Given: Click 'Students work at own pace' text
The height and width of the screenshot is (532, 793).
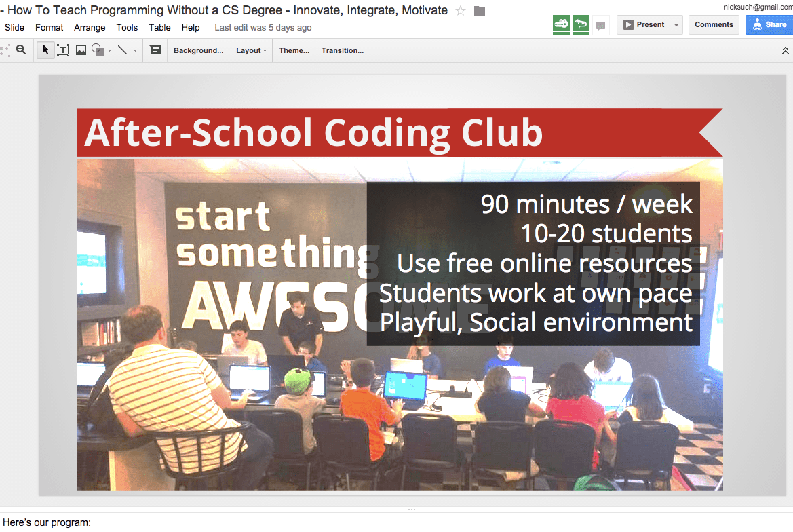Looking at the screenshot, I should pos(536,293).
